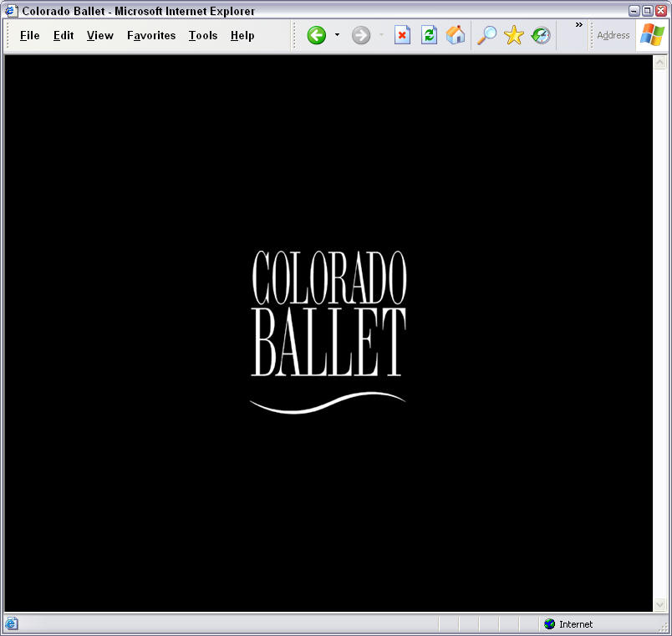Open Favorites with the star icon

coord(513,35)
